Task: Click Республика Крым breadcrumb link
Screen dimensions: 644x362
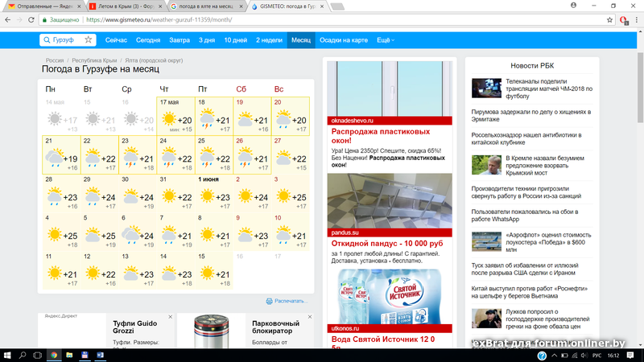Action: click(x=94, y=60)
